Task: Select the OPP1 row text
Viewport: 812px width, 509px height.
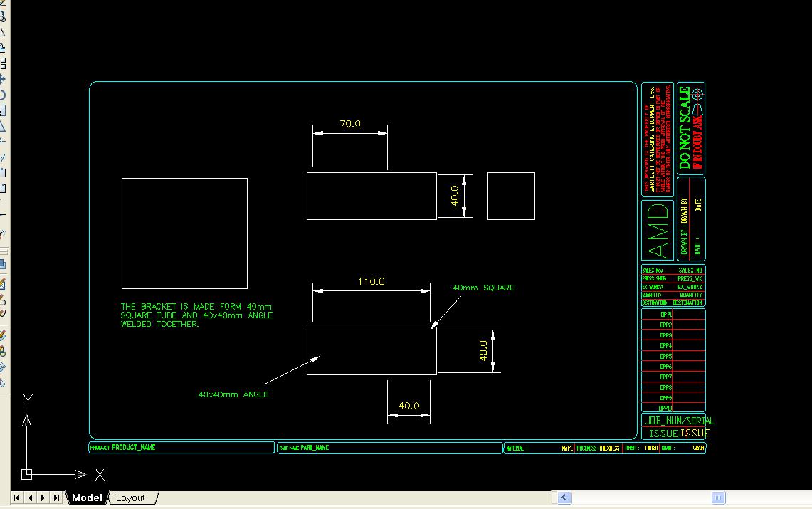Action: click(x=666, y=315)
